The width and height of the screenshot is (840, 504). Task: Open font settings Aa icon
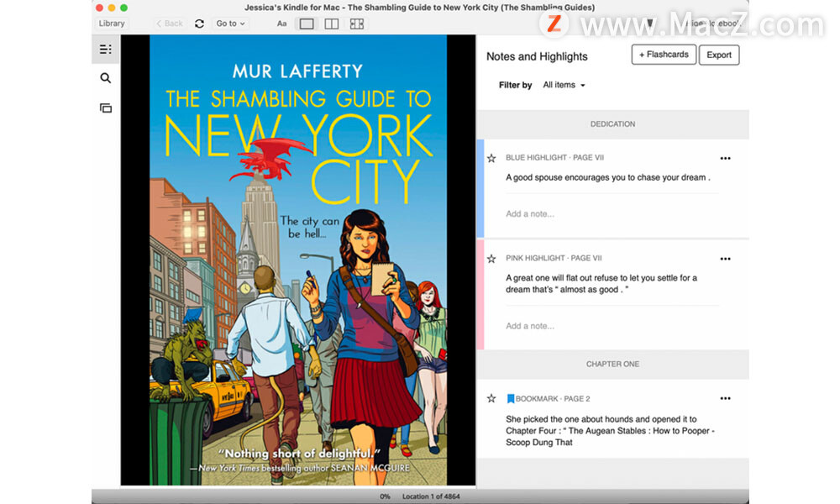[281, 24]
